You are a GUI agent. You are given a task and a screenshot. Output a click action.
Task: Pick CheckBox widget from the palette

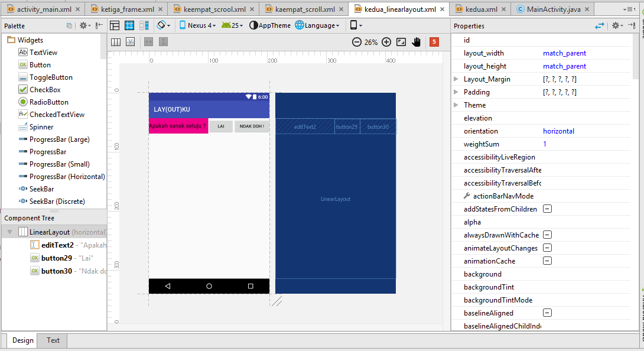[40, 90]
